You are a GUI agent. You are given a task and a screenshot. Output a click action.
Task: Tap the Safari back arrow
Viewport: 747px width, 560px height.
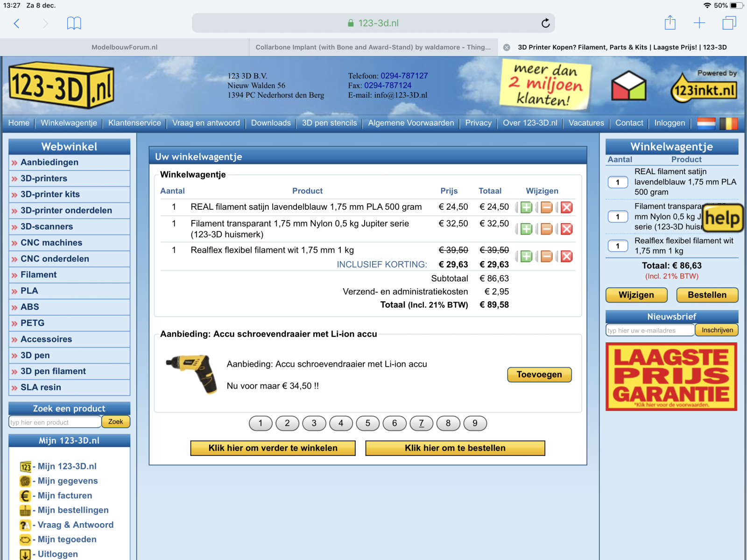coord(17,23)
